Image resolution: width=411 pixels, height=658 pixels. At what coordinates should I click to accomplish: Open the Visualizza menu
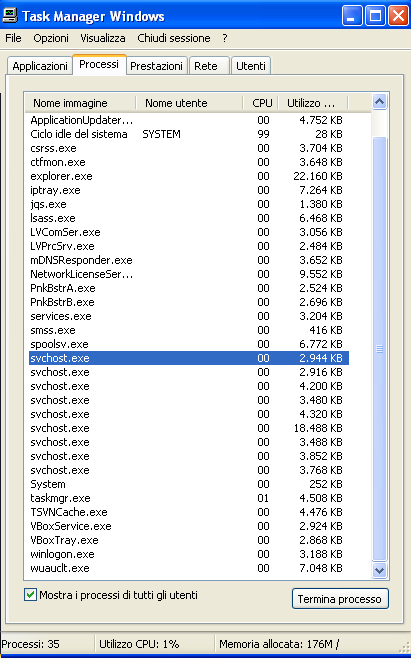click(x=103, y=38)
